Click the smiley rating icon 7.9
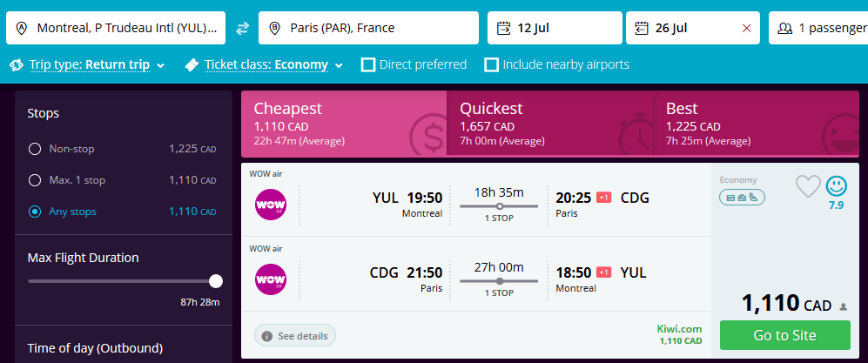This screenshot has width=868, height=363. (837, 186)
